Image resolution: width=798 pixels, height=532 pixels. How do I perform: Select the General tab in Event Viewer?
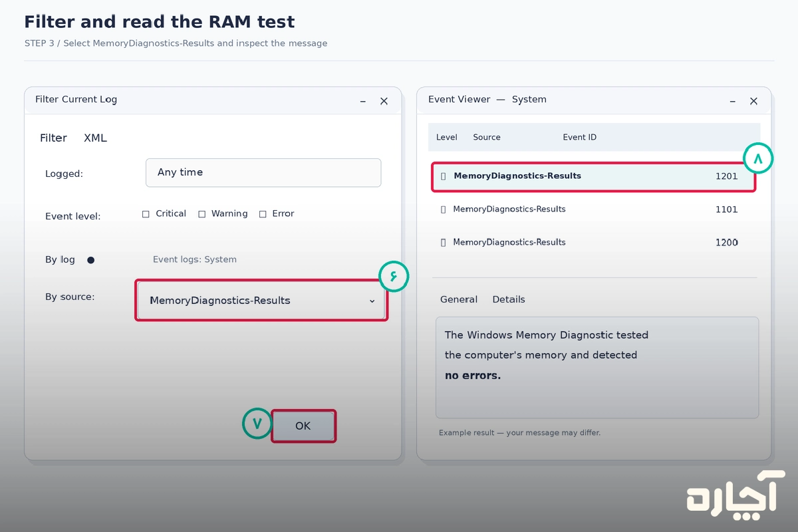click(459, 299)
